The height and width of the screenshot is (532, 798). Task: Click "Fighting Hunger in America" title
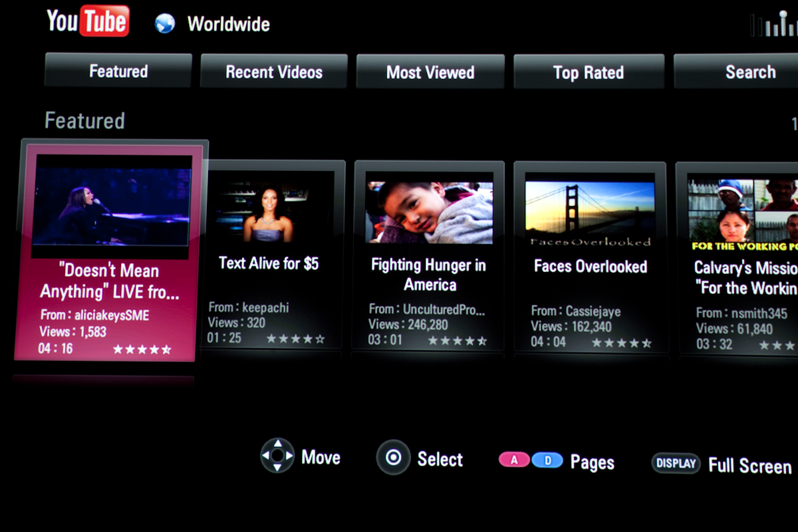(x=428, y=275)
